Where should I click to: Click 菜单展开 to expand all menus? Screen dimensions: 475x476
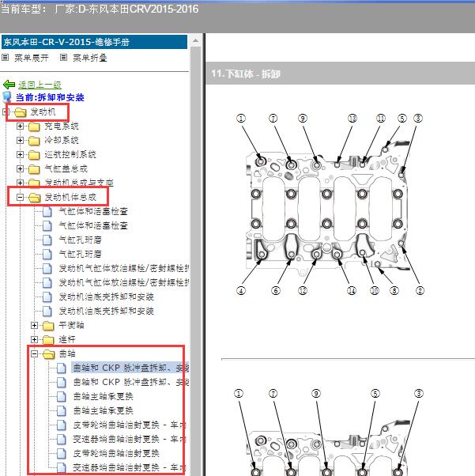click(32, 58)
